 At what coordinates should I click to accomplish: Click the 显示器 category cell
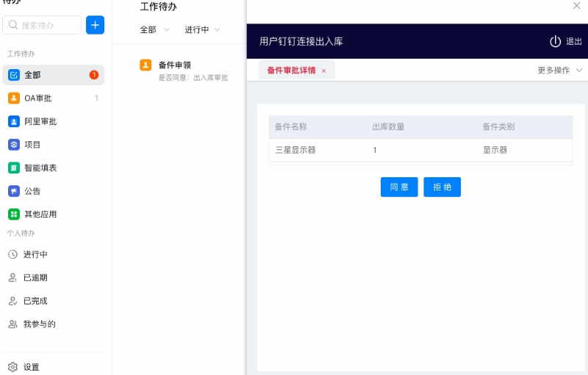pyautogui.click(x=495, y=150)
